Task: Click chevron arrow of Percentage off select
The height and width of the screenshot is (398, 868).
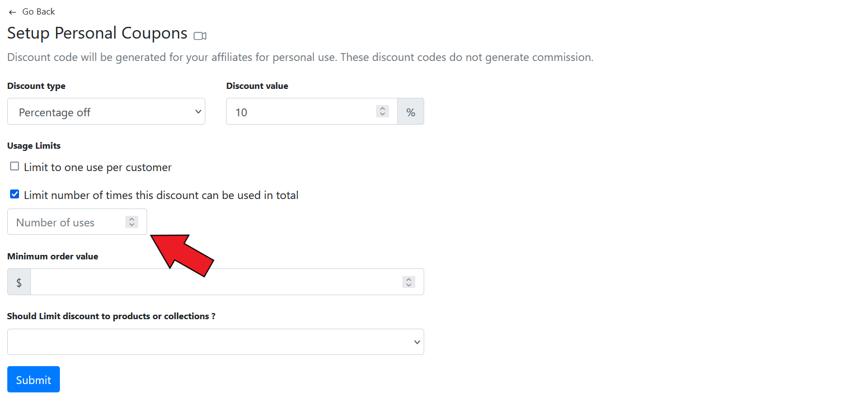Action: (x=198, y=112)
